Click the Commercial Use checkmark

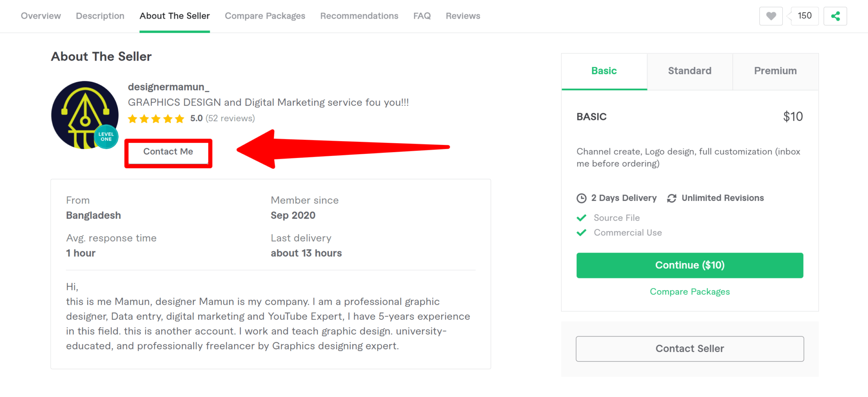[x=581, y=233]
